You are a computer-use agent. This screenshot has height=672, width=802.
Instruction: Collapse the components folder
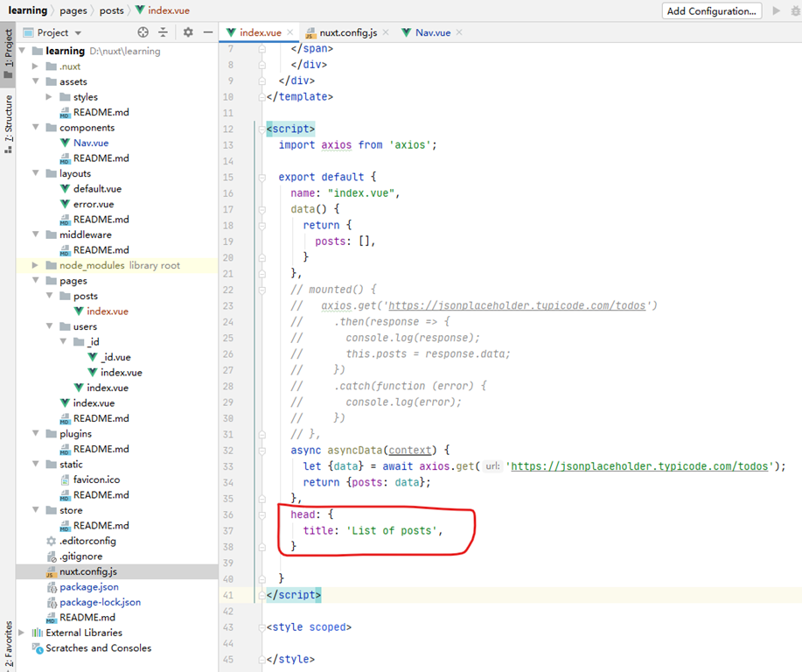(x=35, y=128)
